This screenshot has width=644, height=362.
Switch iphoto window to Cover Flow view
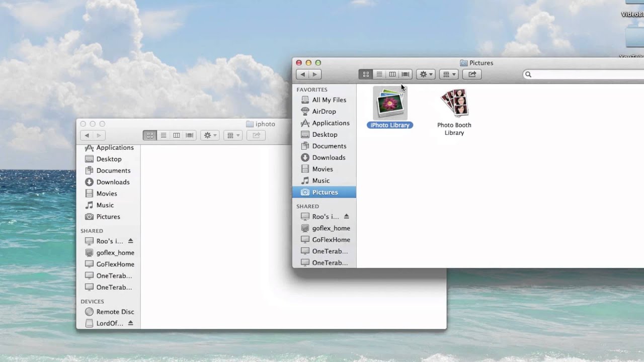[x=190, y=135]
